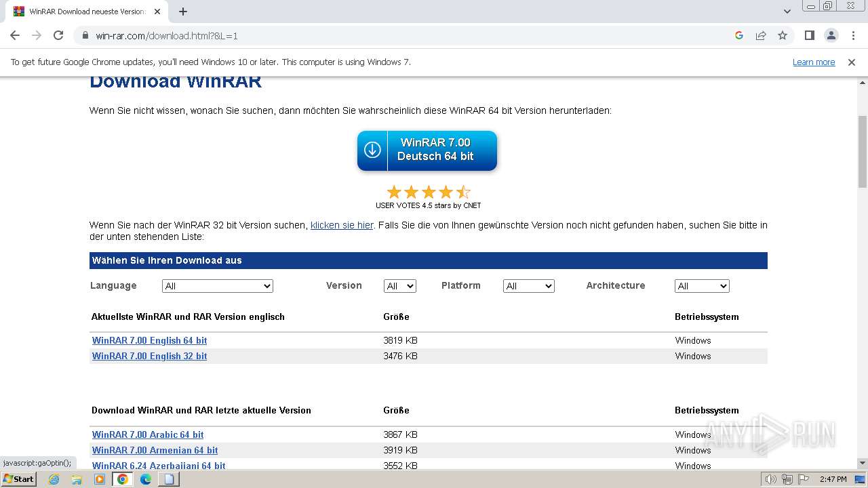The height and width of the screenshot is (488, 868).
Task: Open the Version dropdown
Action: pos(400,286)
